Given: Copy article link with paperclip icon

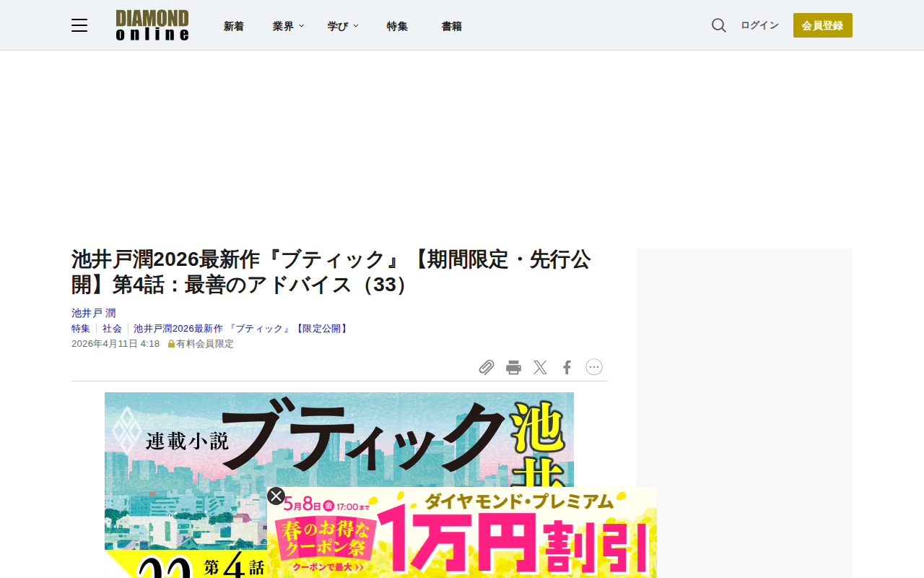Looking at the screenshot, I should (487, 368).
